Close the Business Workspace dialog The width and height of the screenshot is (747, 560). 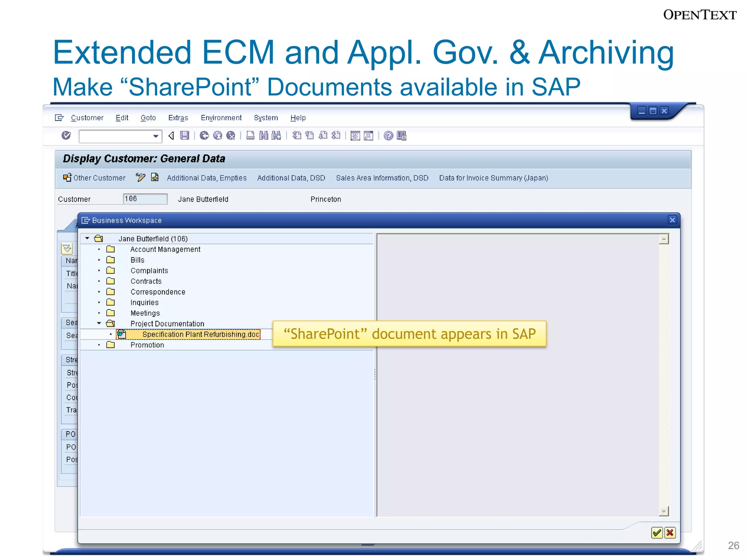pyautogui.click(x=673, y=220)
